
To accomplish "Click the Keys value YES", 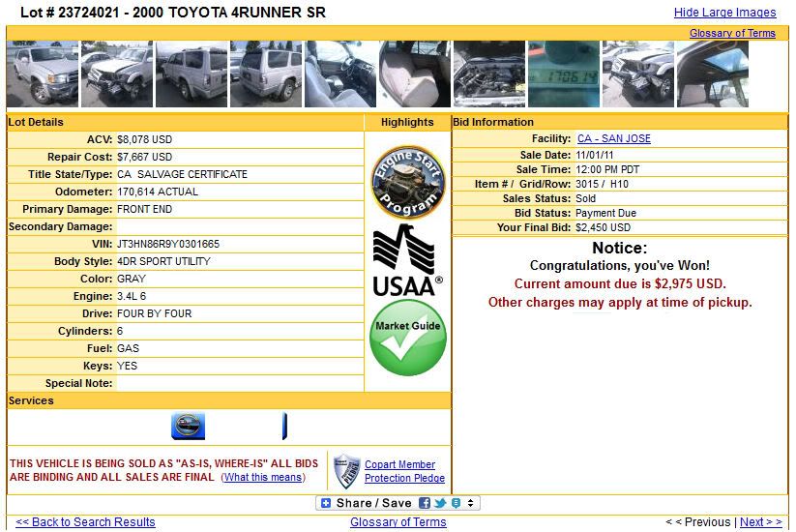I will [127, 366].
